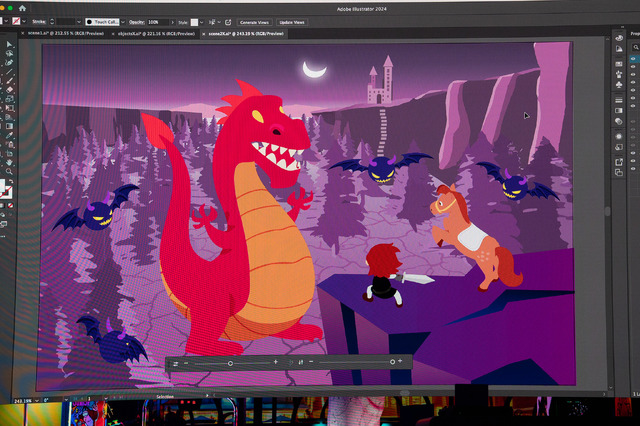
Task: Open the rotate view dropdown in status bar
Action: pos(66,400)
